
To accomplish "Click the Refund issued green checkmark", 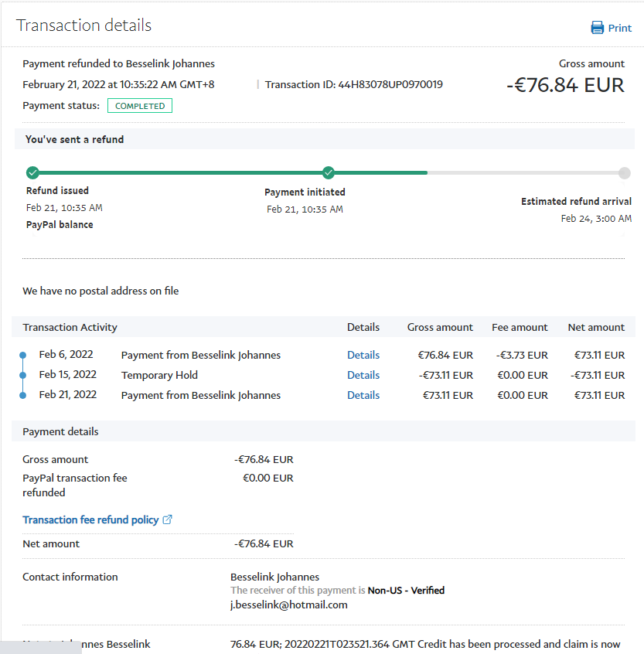I will click(x=32, y=172).
